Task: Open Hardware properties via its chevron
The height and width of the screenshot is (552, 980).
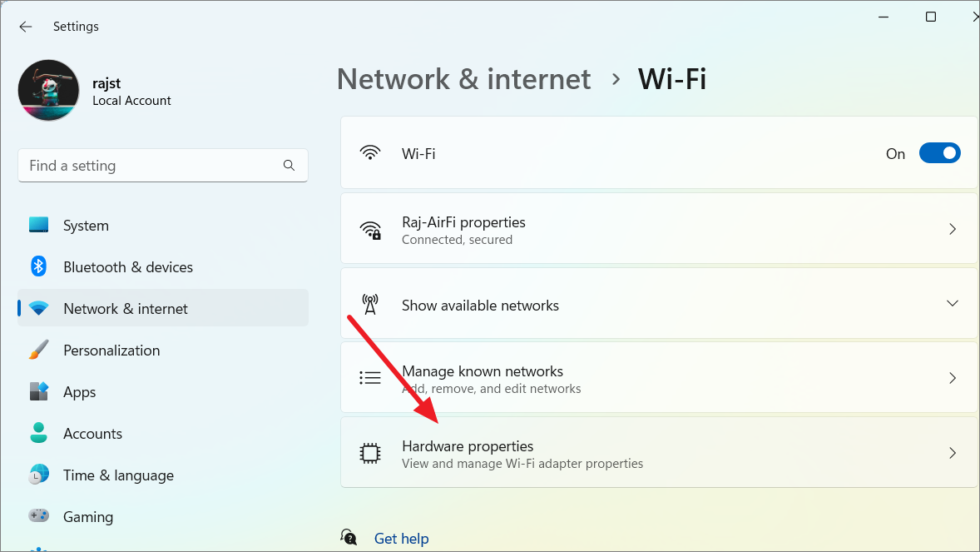Action: pyautogui.click(x=952, y=452)
